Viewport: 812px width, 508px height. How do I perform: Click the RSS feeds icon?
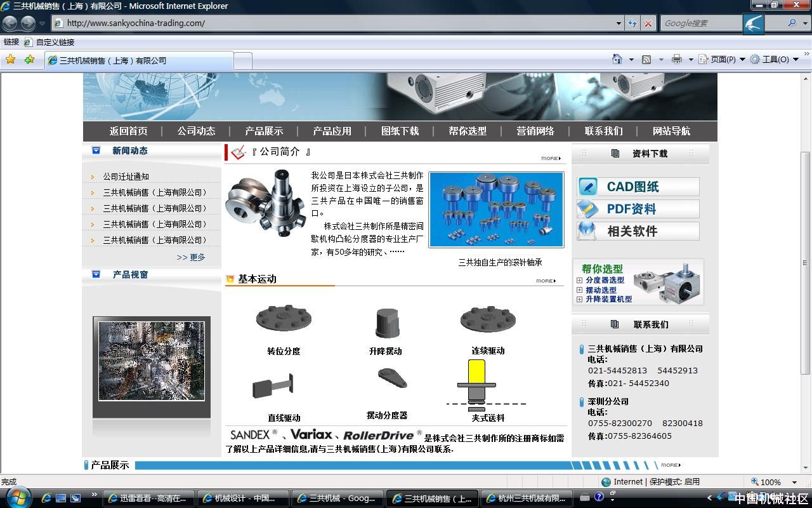click(646, 60)
